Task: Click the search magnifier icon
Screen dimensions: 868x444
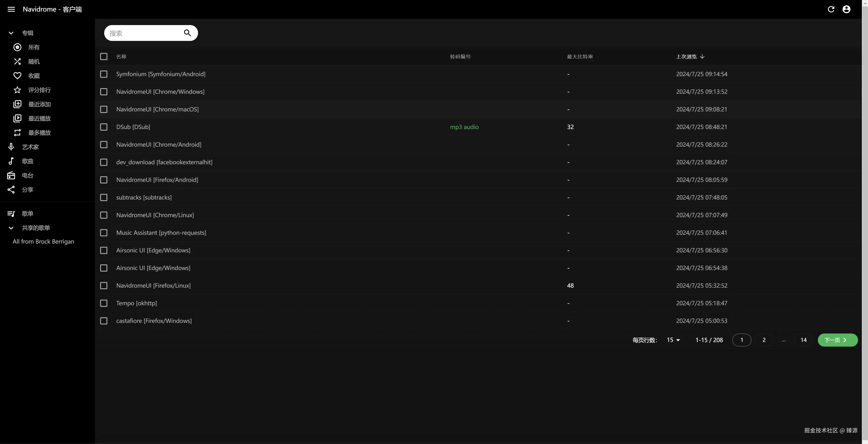Action: point(187,33)
